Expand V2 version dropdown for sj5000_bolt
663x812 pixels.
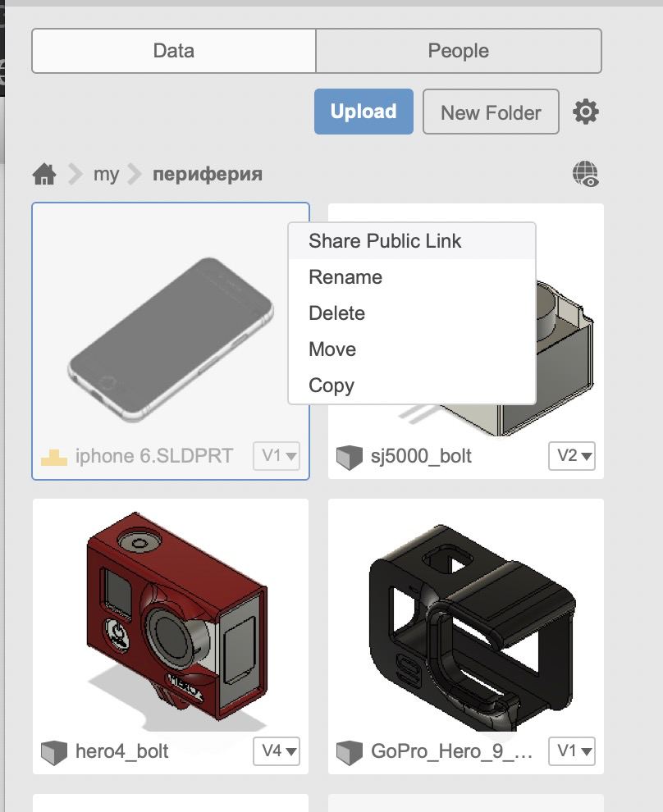tap(572, 456)
